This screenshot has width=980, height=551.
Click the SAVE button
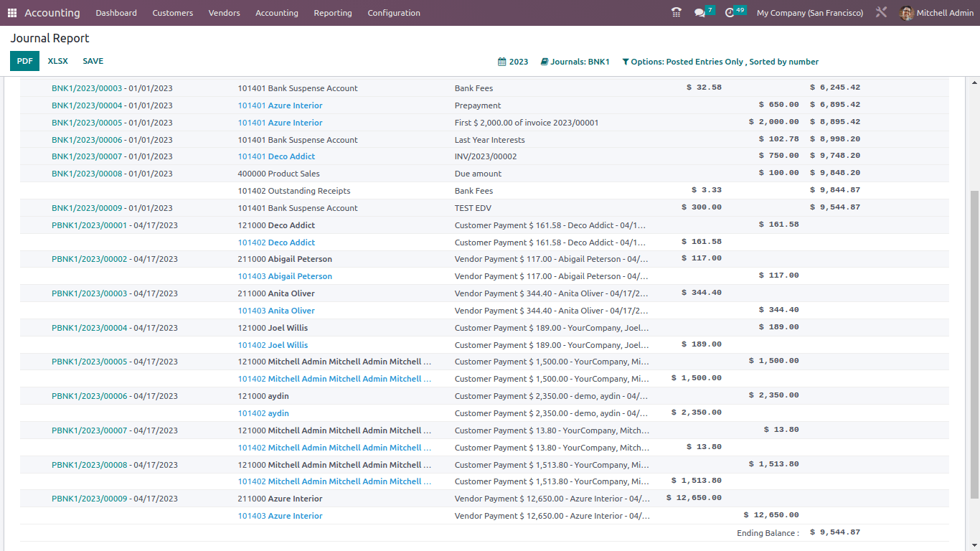click(93, 61)
